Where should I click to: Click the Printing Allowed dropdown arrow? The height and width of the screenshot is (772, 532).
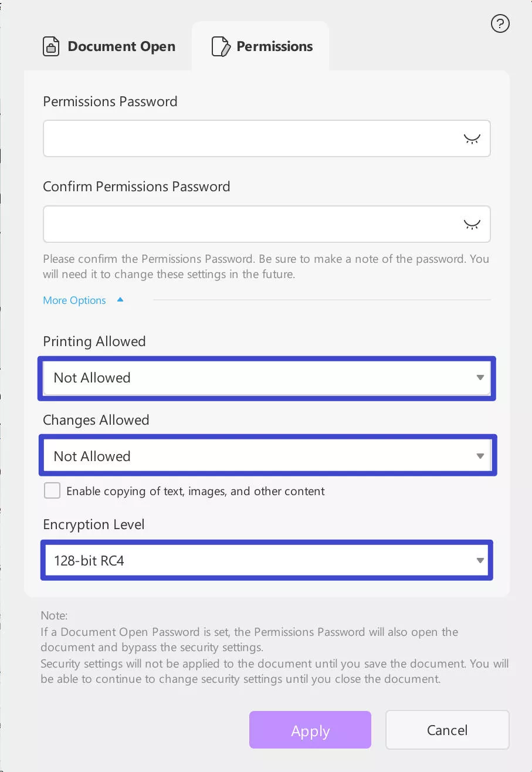click(480, 378)
